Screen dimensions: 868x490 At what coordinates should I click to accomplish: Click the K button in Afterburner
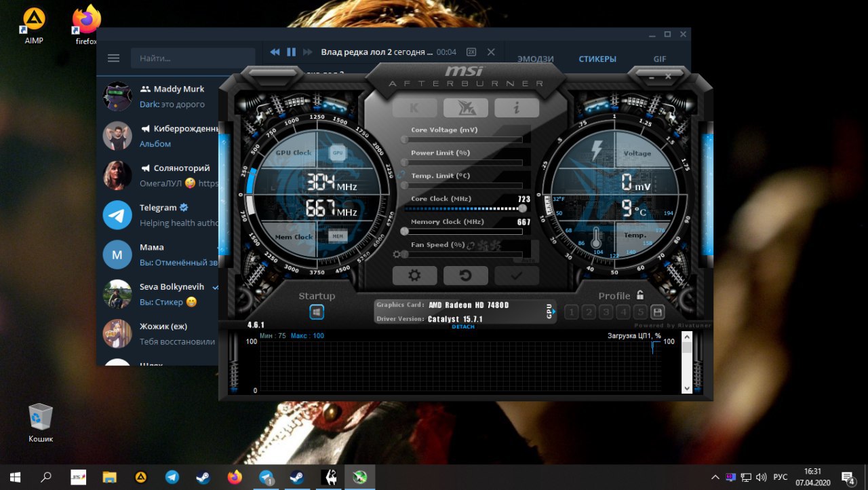pyautogui.click(x=414, y=108)
